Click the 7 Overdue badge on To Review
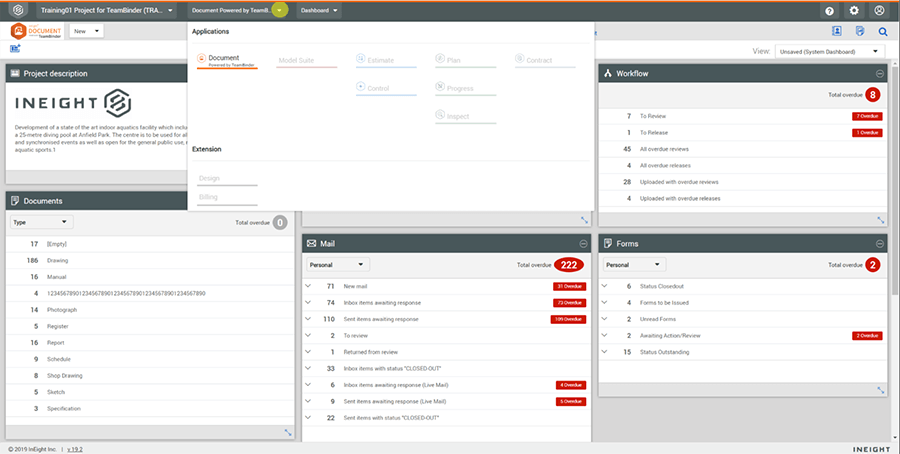The width and height of the screenshot is (900, 454). click(x=867, y=116)
